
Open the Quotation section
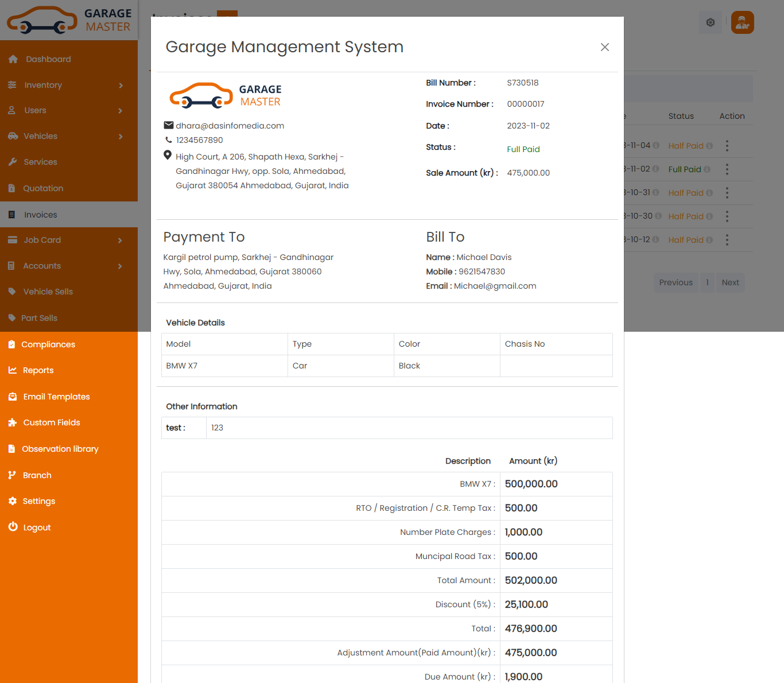[42, 188]
